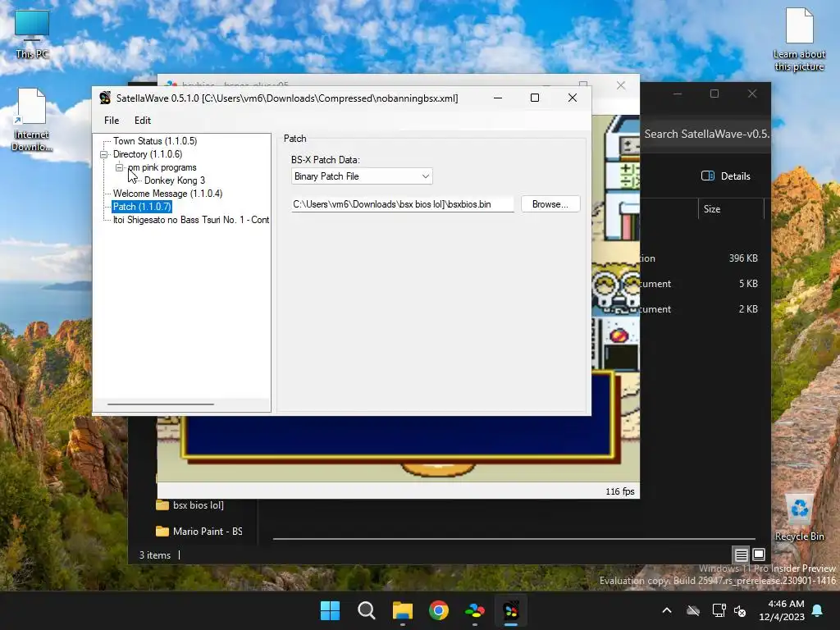This screenshot has width=840, height=630.
Task: Select the Directory (1.1.0.6) tree item
Action: [x=148, y=154]
